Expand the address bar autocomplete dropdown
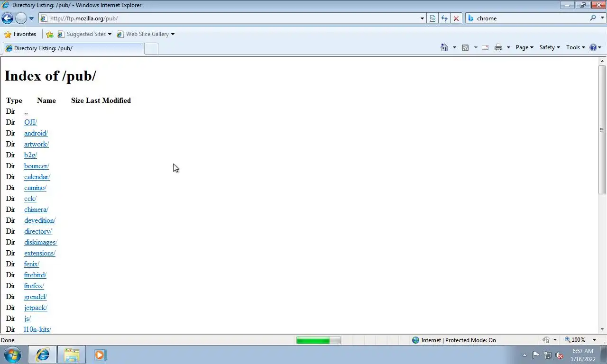 (x=422, y=18)
